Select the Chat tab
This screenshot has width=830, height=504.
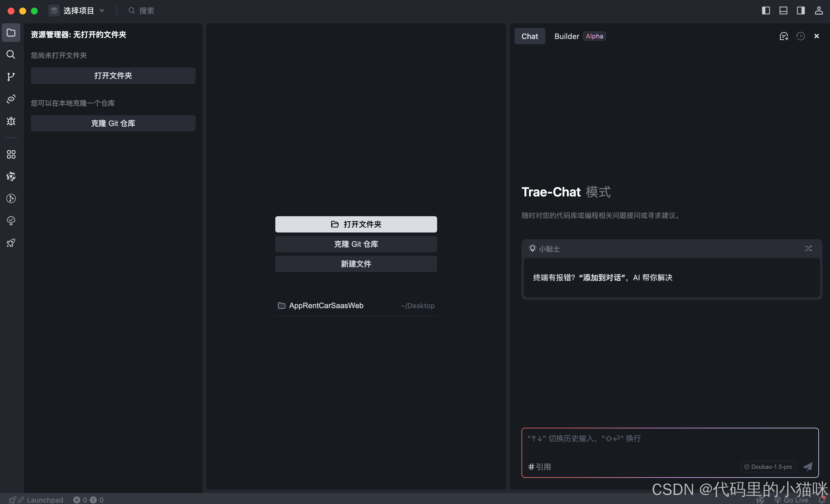[x=530, y=36]
